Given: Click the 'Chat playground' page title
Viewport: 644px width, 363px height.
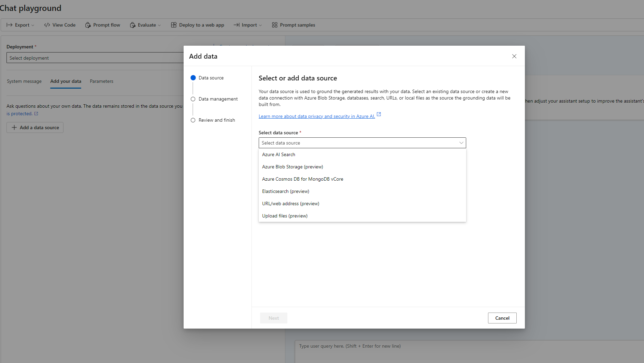Looking at the screenshot, I should (31, 8).
